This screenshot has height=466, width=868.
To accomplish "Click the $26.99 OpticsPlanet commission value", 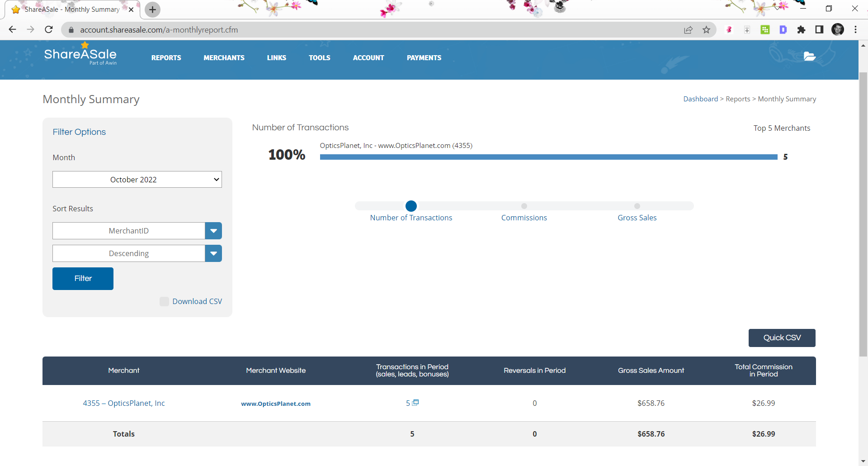I will tap(763, 403).
